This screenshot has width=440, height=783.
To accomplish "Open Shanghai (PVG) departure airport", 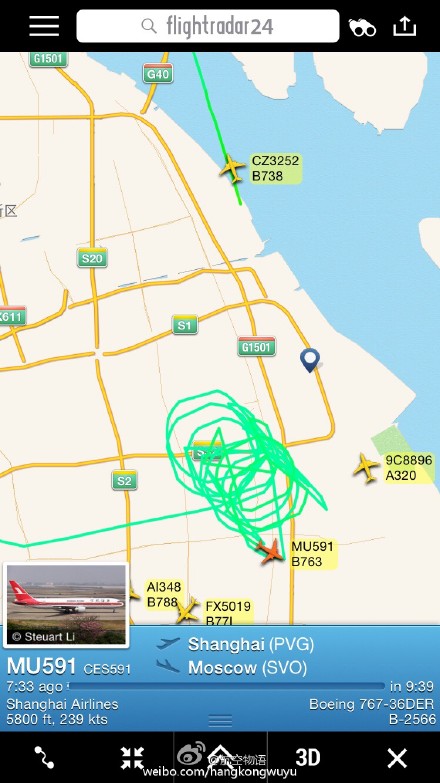I will 251,644.
